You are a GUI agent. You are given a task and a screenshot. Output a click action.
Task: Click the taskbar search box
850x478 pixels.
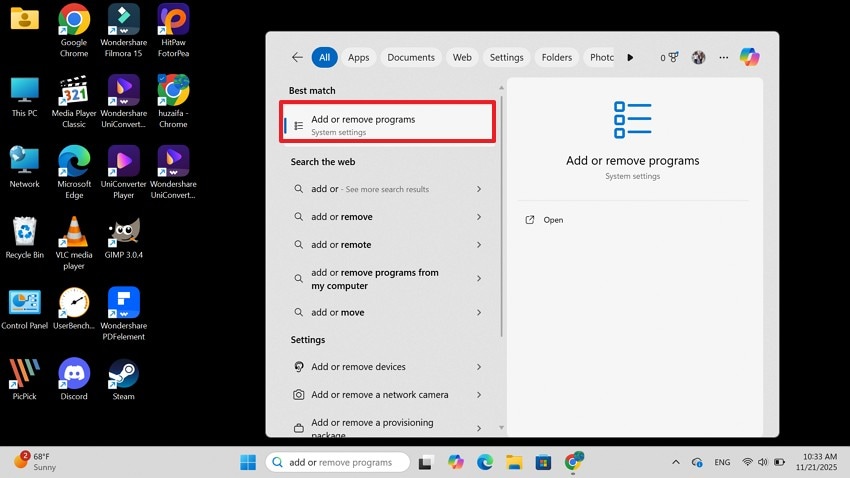point(338,462)
